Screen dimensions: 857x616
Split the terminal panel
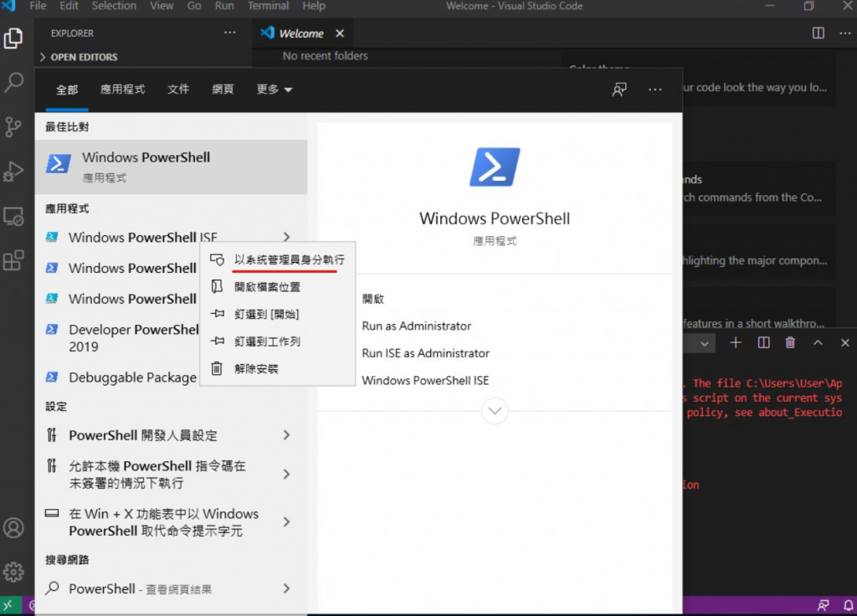click(763, 342)
